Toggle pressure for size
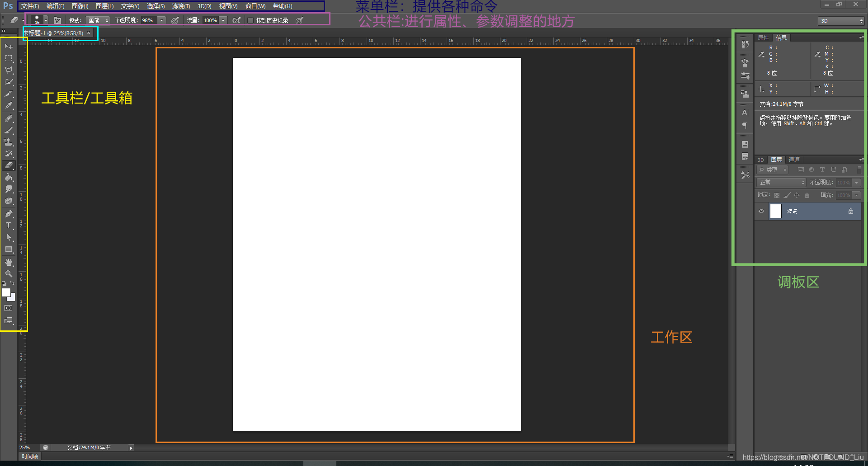This screenshot has height=466, width=868. (299, 20)
